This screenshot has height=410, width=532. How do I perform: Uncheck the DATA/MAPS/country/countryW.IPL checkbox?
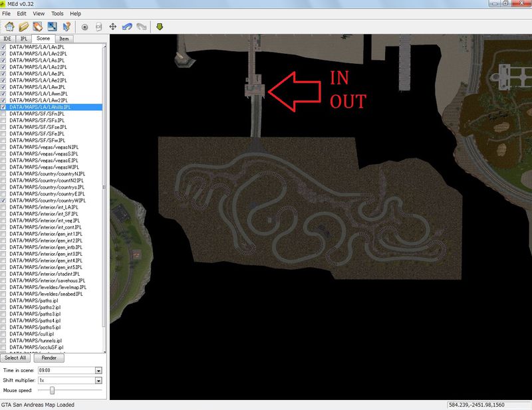(x=3, y=201)
